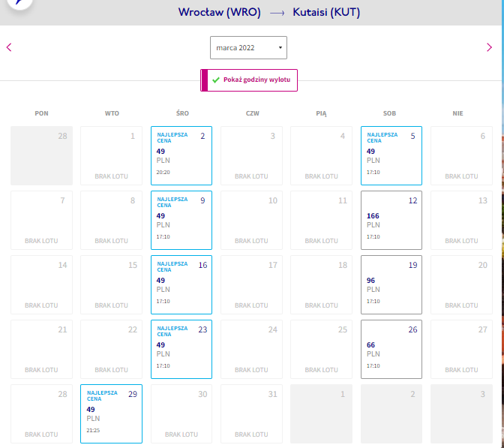Image resolution: width=504 pixels, height=448 pixels.
Task: Go to previous month with left arrow
Action: point(9,47)
